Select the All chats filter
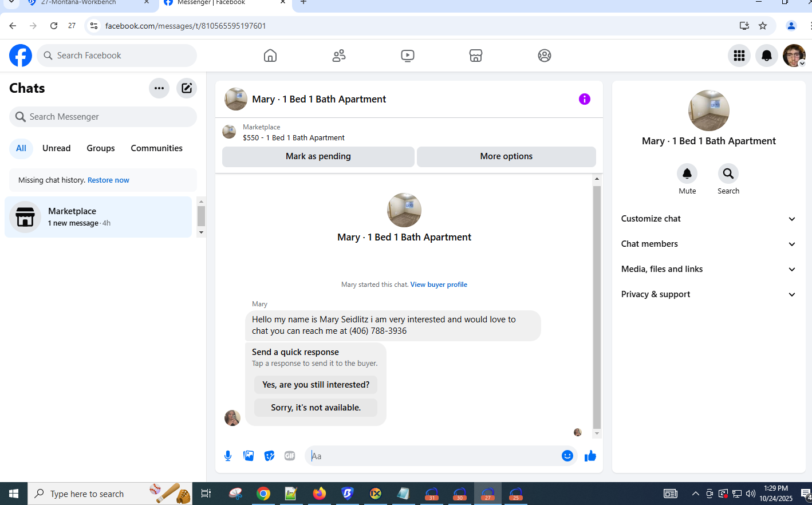The width and height of the screenshot is (812, 505). click(21, 148)
